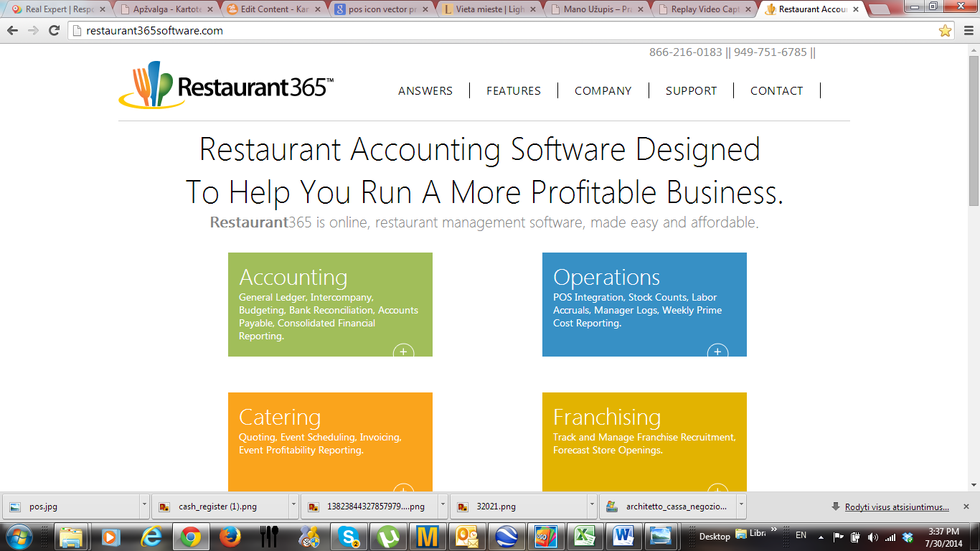The image size is (980, 551).
Task: Open dropdown arrow next to architetto_cassa_negozio
Action: (x=741, y=507)
